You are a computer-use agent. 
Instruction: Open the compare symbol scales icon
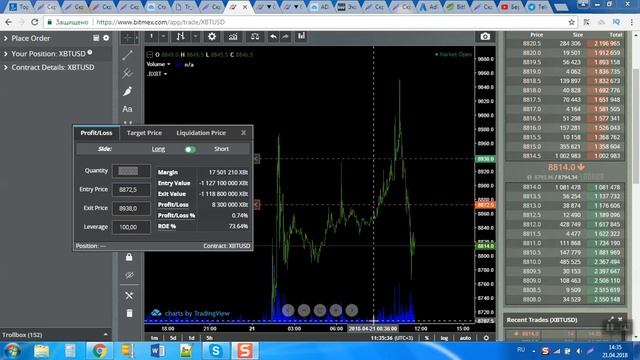tap(255, 36)
